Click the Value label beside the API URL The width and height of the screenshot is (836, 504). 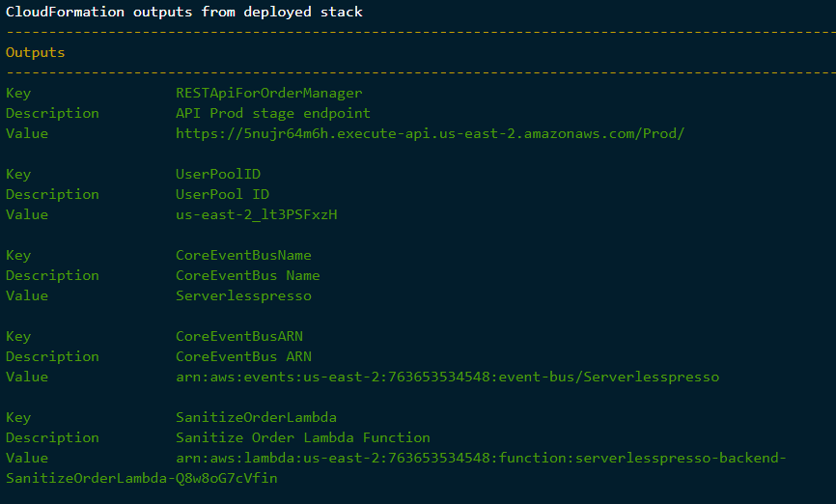(x=27, y=133)
